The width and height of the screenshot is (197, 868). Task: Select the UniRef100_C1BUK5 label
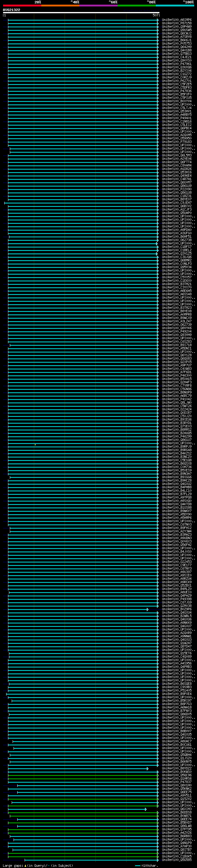(177, 856)
